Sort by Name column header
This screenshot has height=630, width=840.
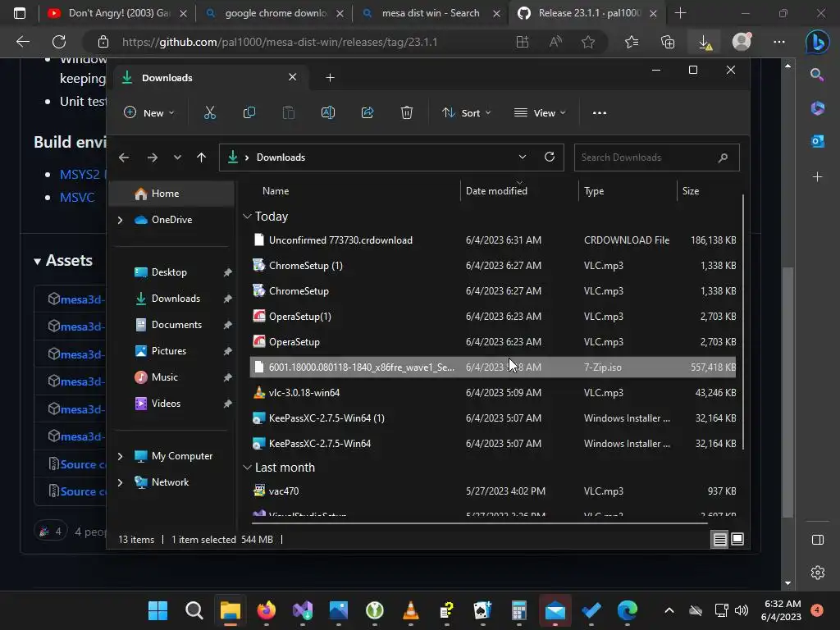(276, 191)
